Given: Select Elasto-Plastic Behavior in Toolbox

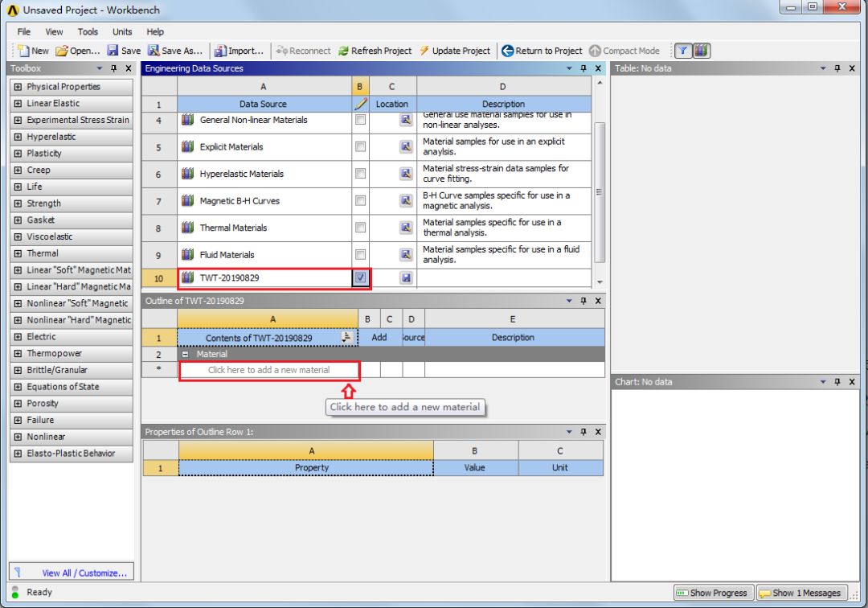Looking at the screenshot, I should [72, 453].
